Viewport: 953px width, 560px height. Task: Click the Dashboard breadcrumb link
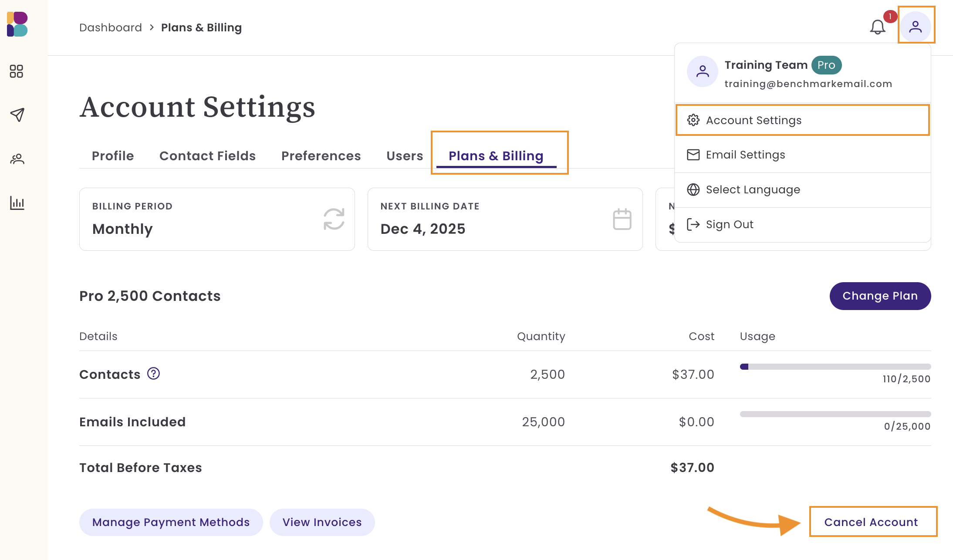click(111, 27)
